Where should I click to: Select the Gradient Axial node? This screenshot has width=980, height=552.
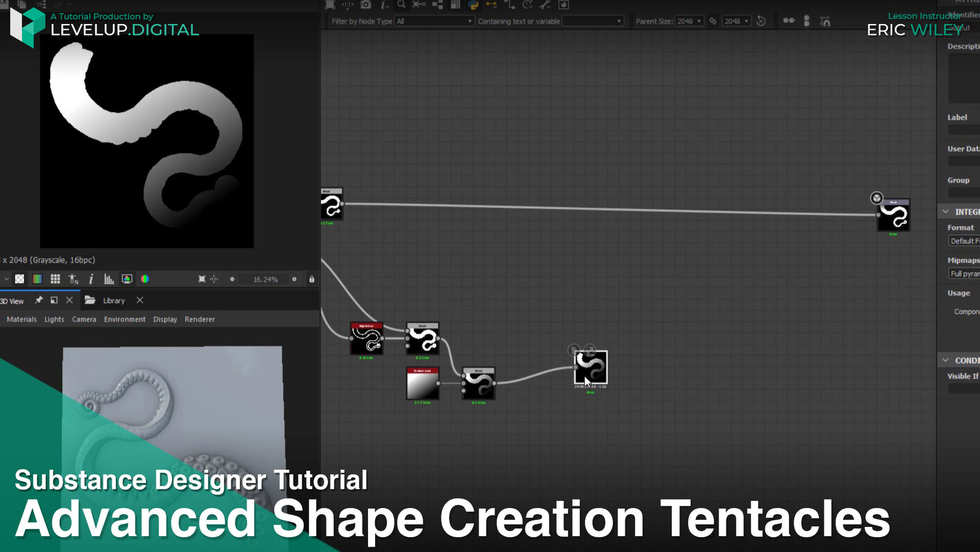[422, 384]
